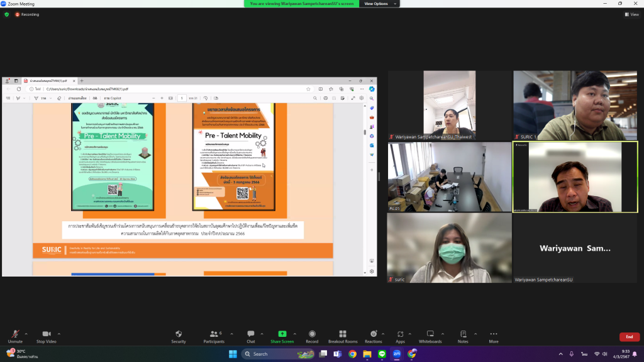
Task: Open the View Options dropdown
Action: coord(379,4)
